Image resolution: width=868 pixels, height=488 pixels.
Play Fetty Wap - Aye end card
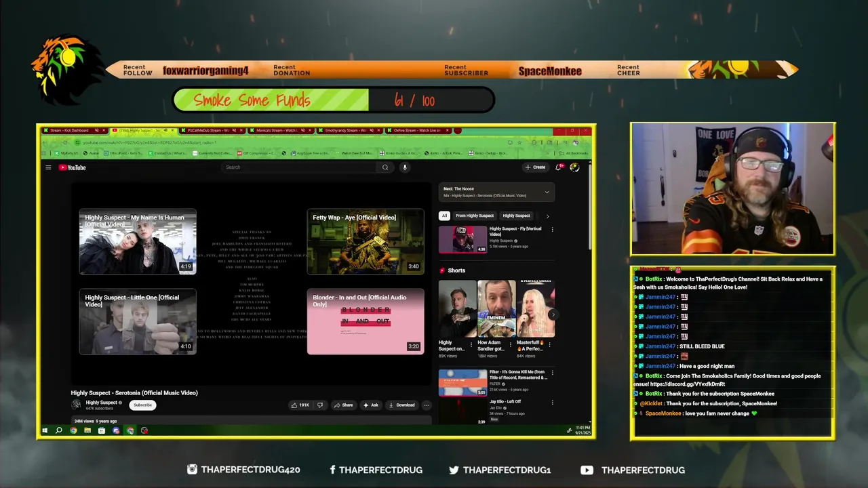(x=366, y=242)
